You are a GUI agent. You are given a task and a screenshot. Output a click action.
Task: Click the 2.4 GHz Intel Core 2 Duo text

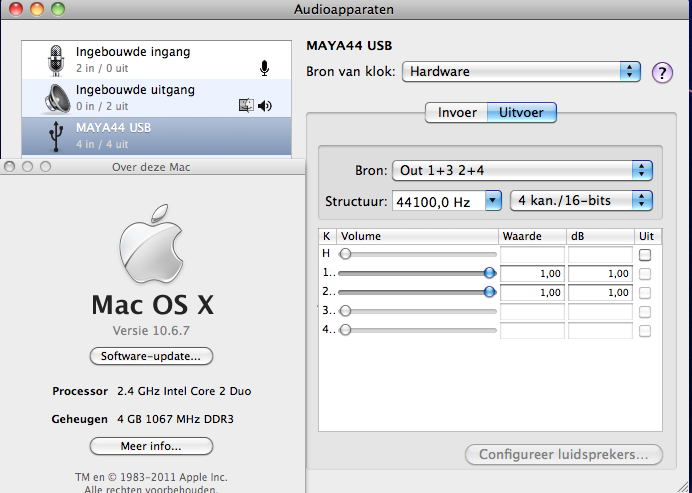click(x=184, y=391)
